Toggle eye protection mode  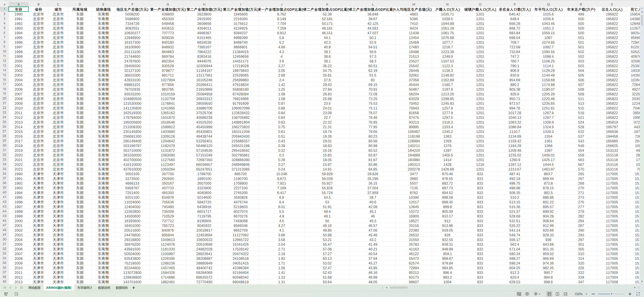coord(527,294)
